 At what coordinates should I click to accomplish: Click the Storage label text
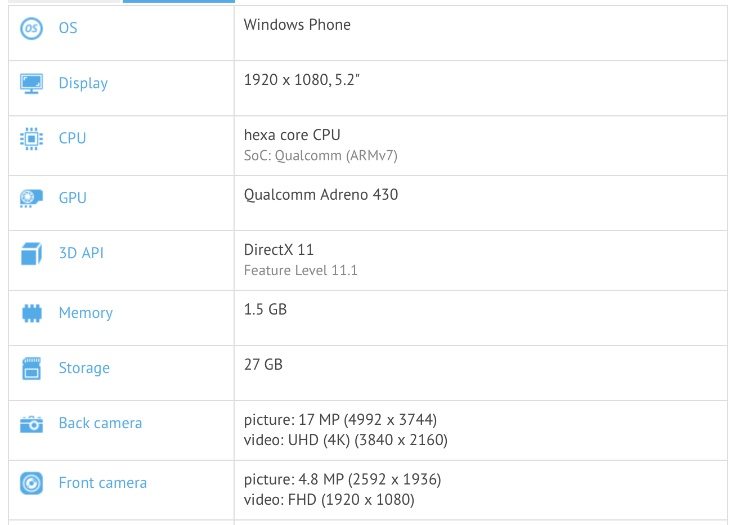pos(84,368)
